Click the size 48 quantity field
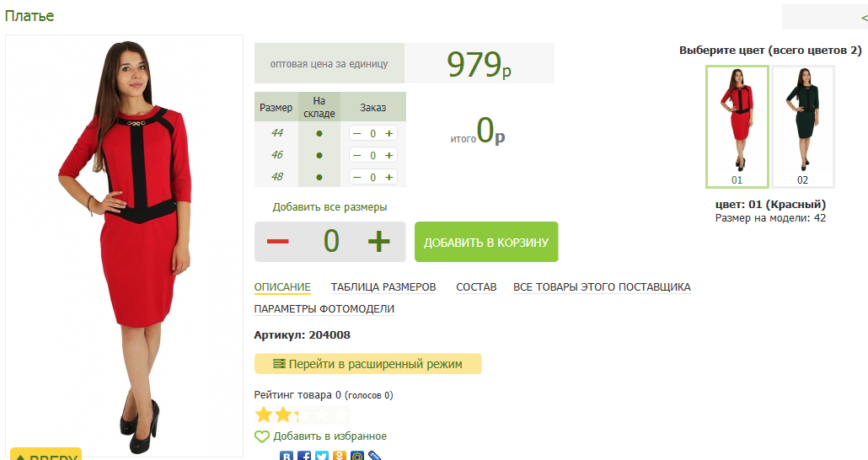Viewport: 868px width, 460px height. 373,177
